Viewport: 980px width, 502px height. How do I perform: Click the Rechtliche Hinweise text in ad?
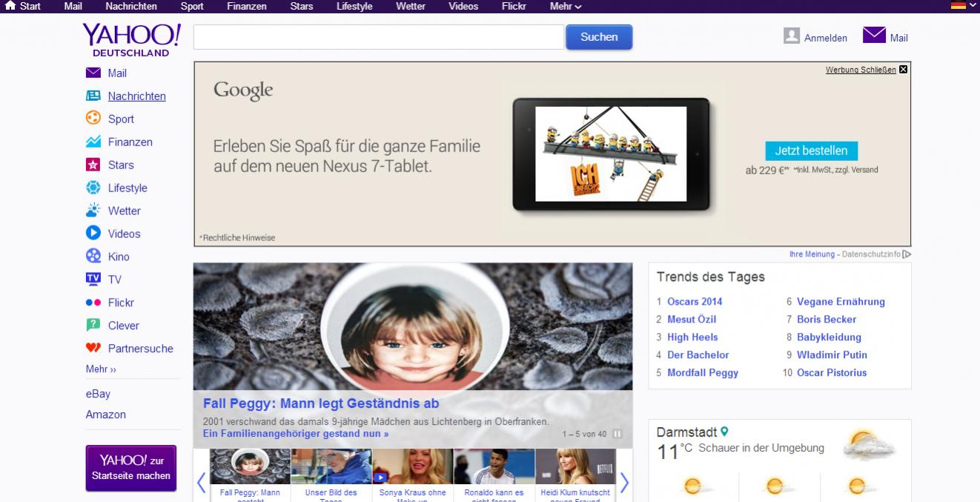(x=237, y=237)
